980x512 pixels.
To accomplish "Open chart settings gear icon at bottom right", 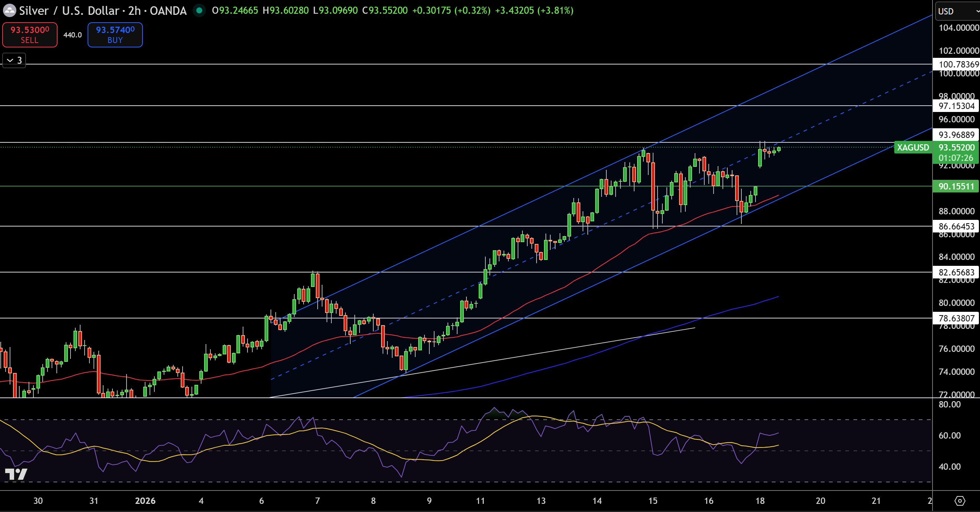I will 960,501.
